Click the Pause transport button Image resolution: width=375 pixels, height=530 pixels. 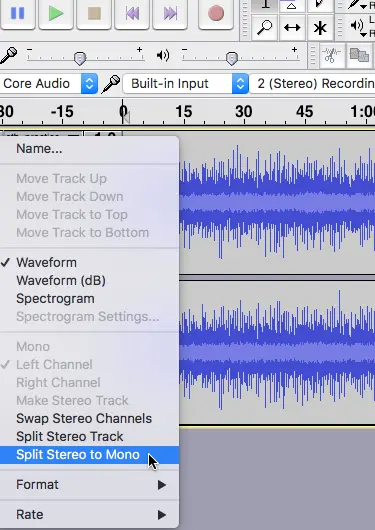18,14
